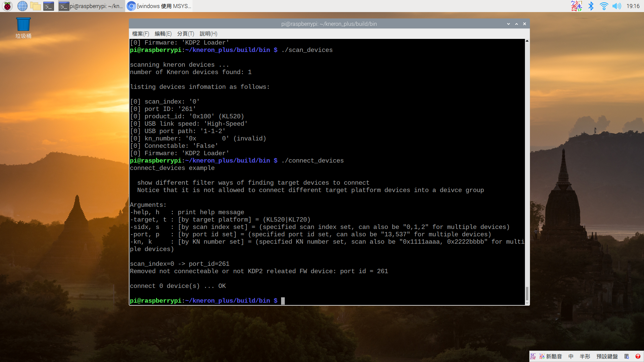Click the "USB port path: '1-1-2'" line
644x362 pixels.
click(x=178, y=131)
